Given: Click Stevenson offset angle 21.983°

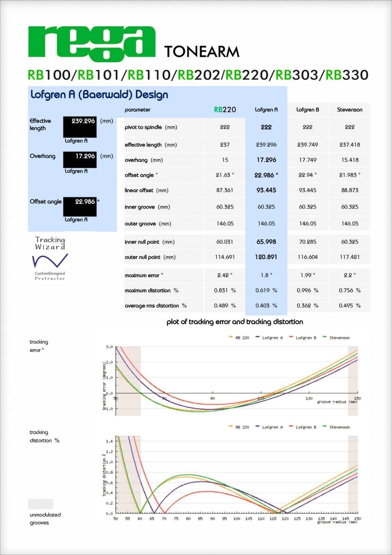Looking at the screenshot, I should [350, 175].
